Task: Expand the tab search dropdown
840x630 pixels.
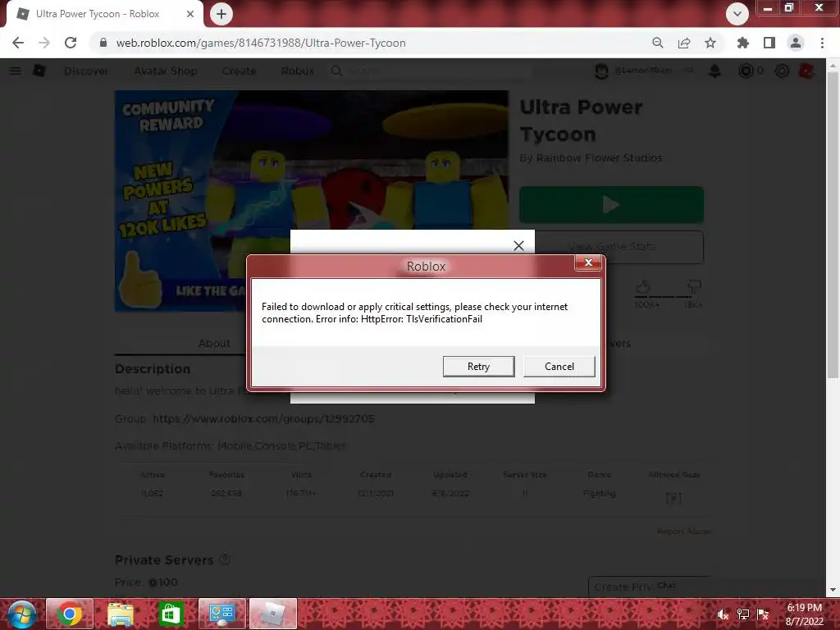Action: 737,14
